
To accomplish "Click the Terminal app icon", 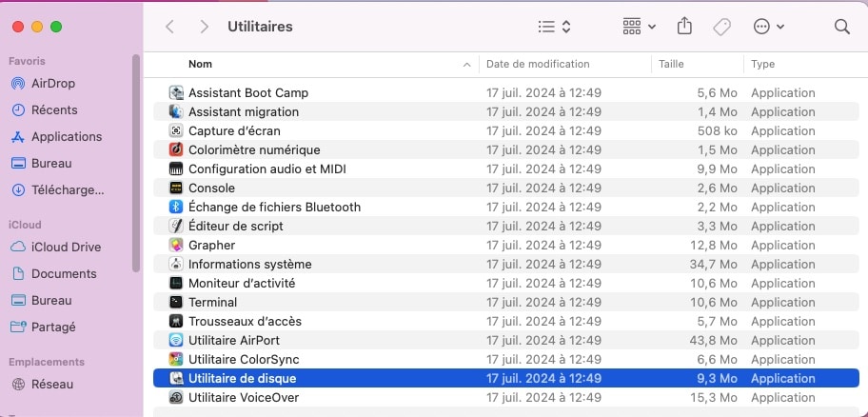I will pos(176,302).
